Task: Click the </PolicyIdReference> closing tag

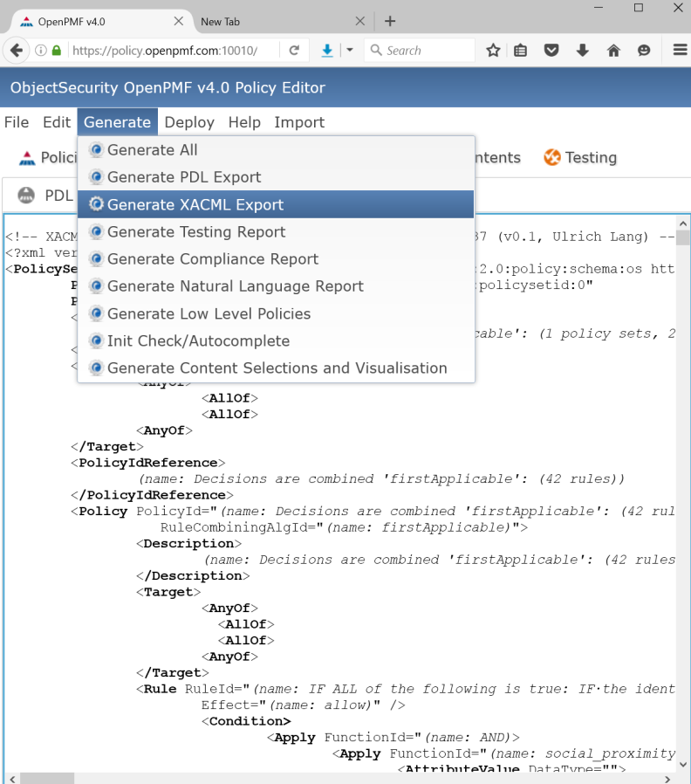Action: (x=152, y=495)
